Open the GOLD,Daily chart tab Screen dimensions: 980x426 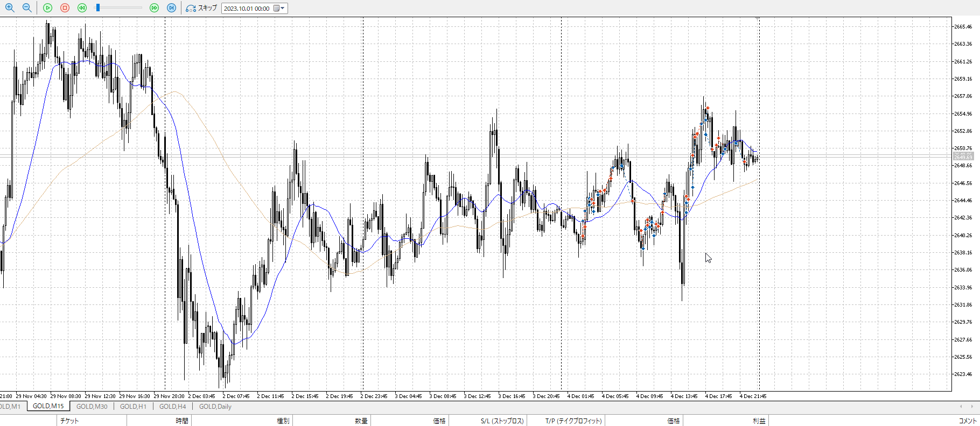pyautogui.click(x=215, y=407)
